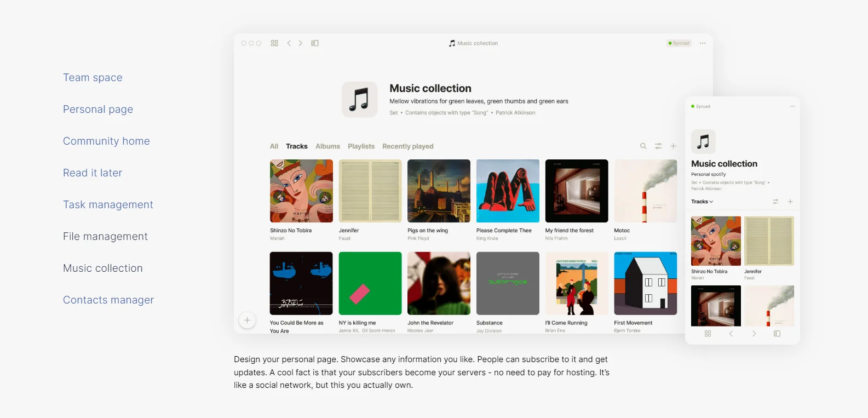Image resolution: width=868 pixels, height=418 pixels.
Task: Open Shinzo No Tobira cover in mobile panel
Action: click(716, 241)
